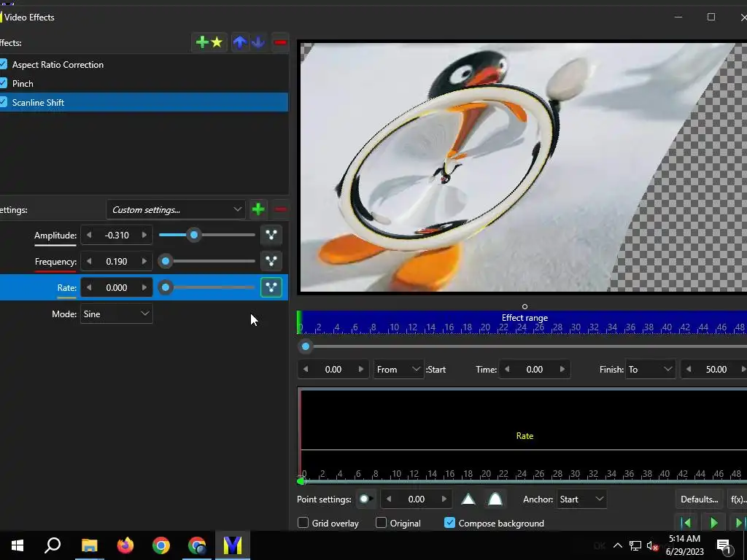The image size is (747, 560).
Task: Adjust the Amplitude slider
Action: click(x=194, y=235)
